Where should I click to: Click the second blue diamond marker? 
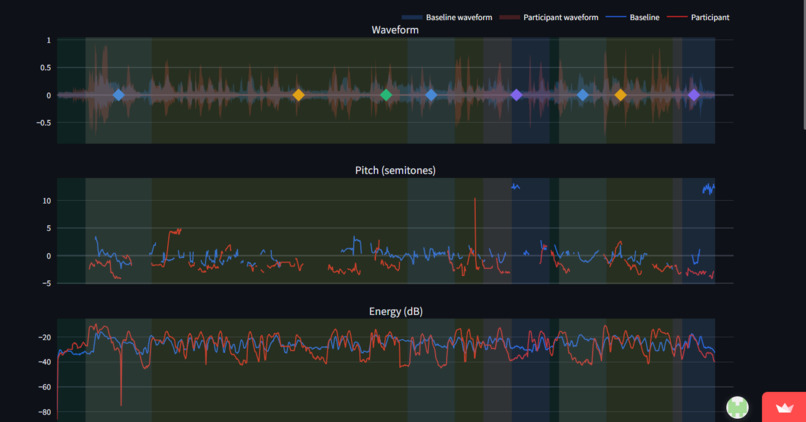[x=431, y=95]
